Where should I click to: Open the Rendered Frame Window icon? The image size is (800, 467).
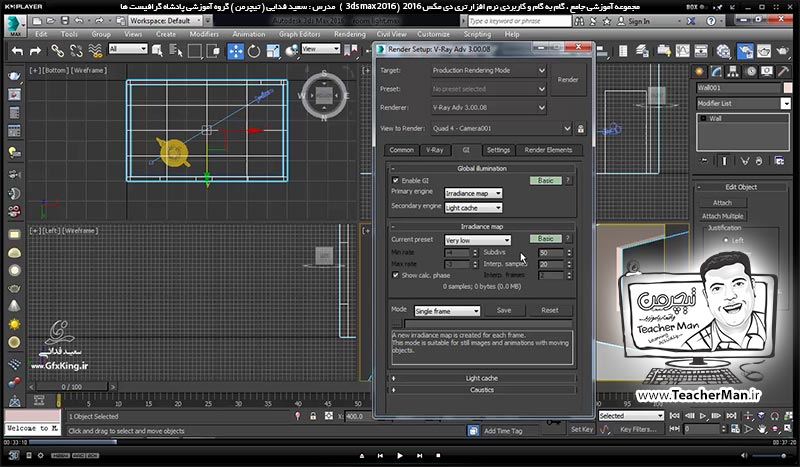pyautogui.click(x=764, y=51)
